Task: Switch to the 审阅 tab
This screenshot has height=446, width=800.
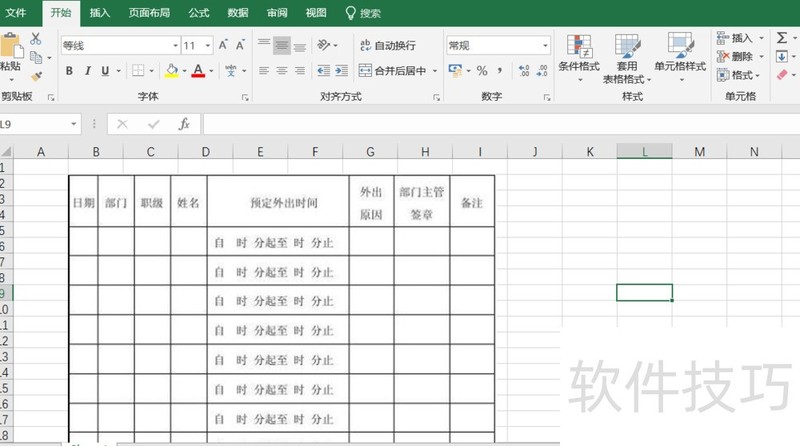Action: click(277, 13)
